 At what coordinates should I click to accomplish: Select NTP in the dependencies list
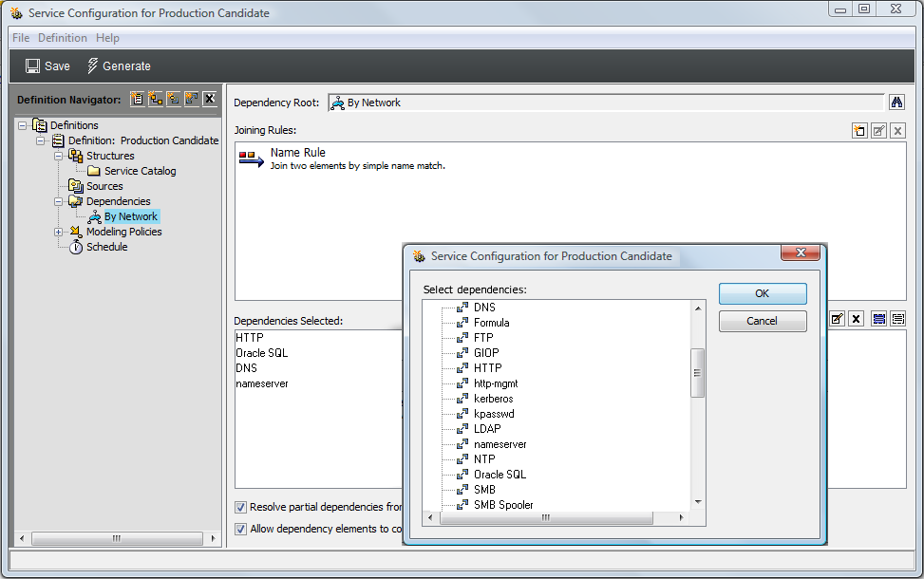click(x=484, y=459)
